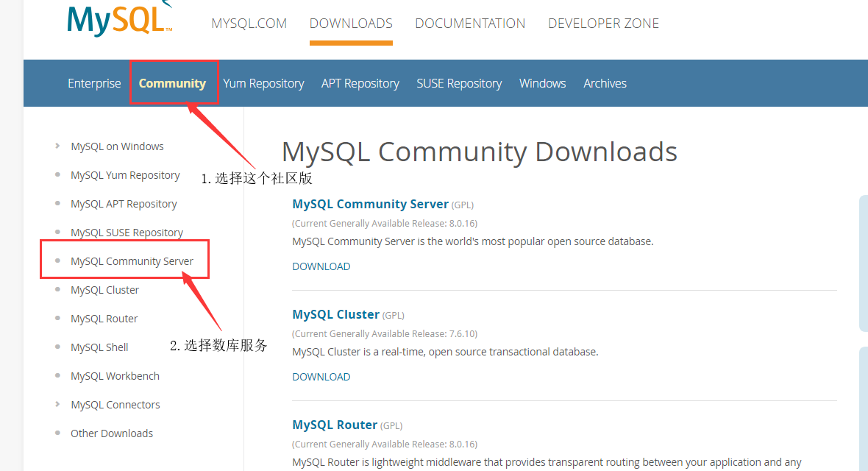Viewport: 868px width, 471px height.
Task: Select Community in the blue menu bar
Action: click(x=172, y=83)
